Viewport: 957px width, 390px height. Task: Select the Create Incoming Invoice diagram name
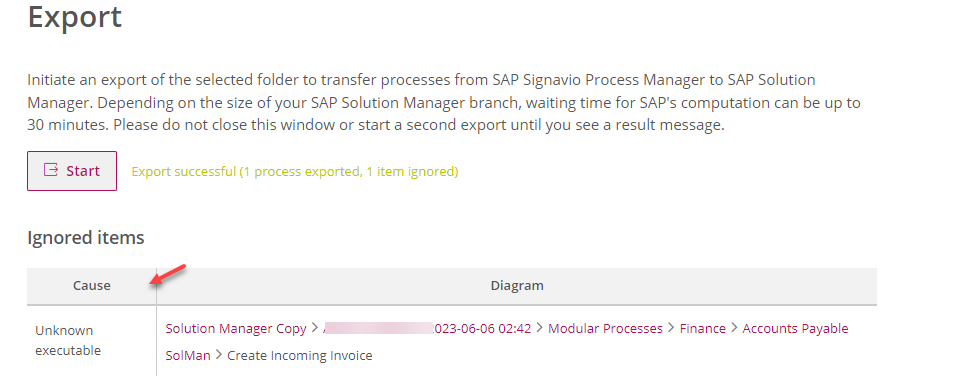[x=300, y=355]
